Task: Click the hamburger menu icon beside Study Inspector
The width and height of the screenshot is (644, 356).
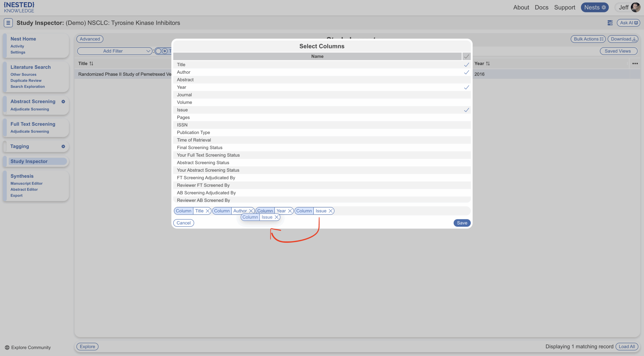Action: [8, 23]
